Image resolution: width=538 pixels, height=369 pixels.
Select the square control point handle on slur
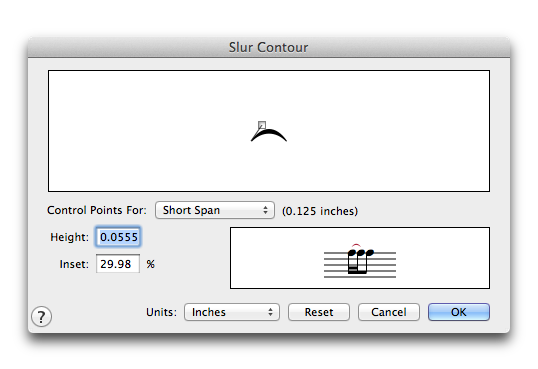pos(262,125)
